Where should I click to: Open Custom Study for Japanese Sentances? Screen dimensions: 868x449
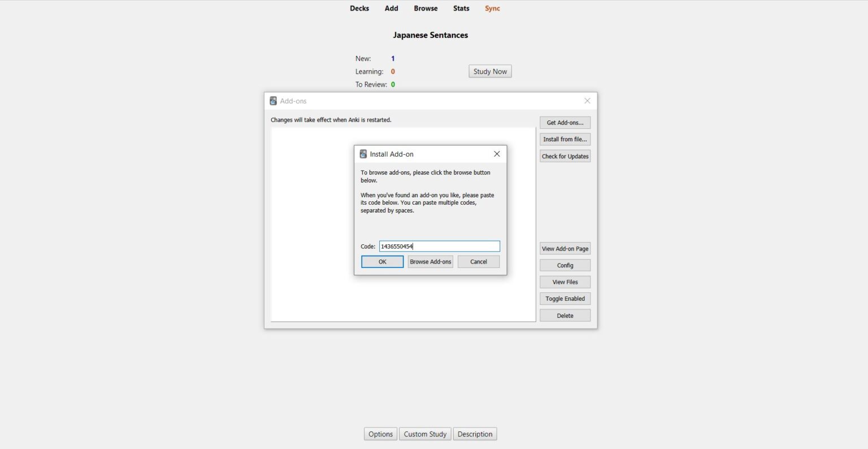click(x=425, y=434)
